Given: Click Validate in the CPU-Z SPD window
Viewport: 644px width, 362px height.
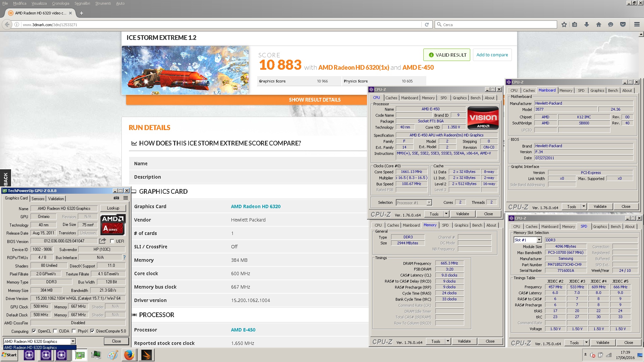Looking at the screenshot, I should pyautogui.click(x=603, y=343).
